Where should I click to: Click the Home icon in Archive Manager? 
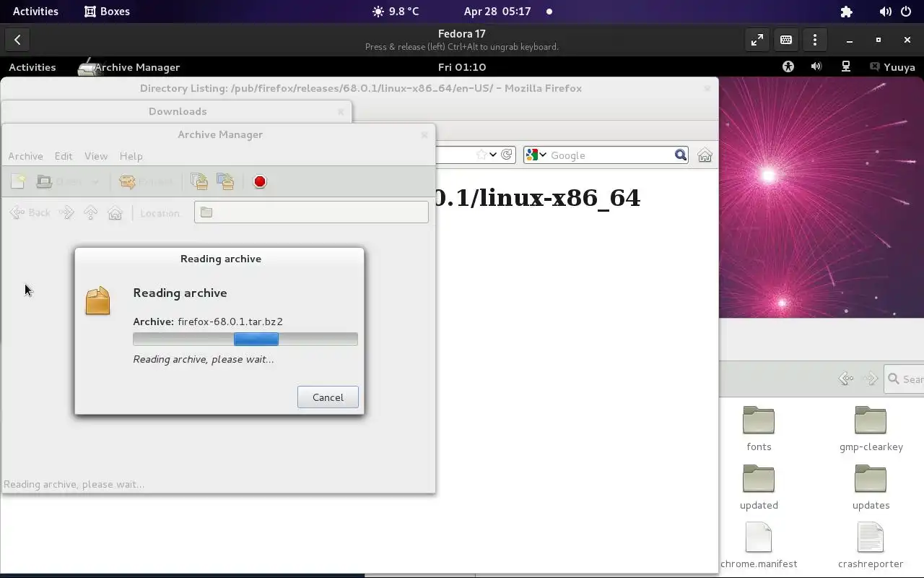115,212
